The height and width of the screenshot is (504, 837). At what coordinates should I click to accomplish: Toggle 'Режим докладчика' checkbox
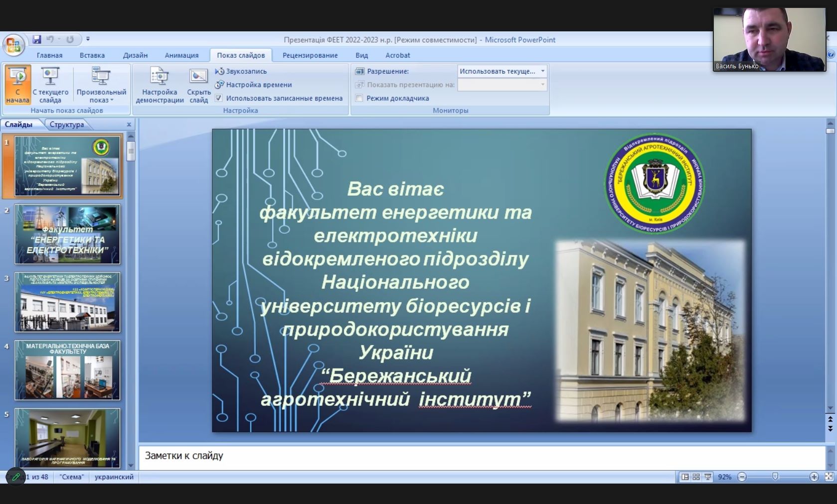(359, 98)
